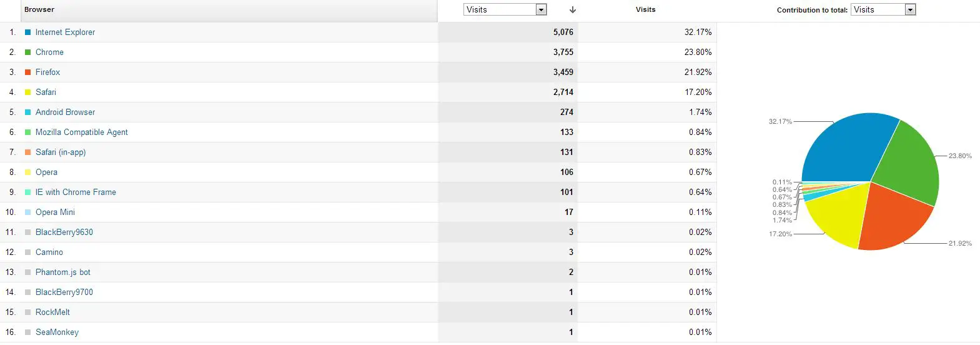Click the Safari browser link
980x345 pixels.
click(46, 92)
